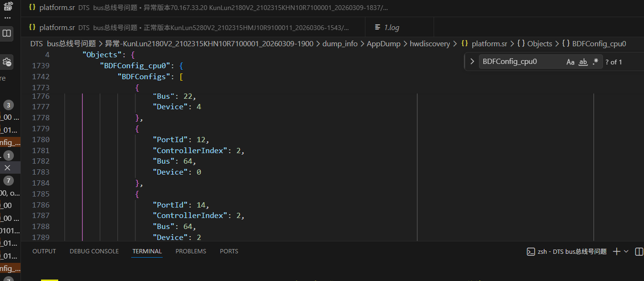Click the BDFConfig_cpu0 search input field
Image resolution: width=644 pixels, height=281 pixels.
pyautogui.click(x=520, y=62)
